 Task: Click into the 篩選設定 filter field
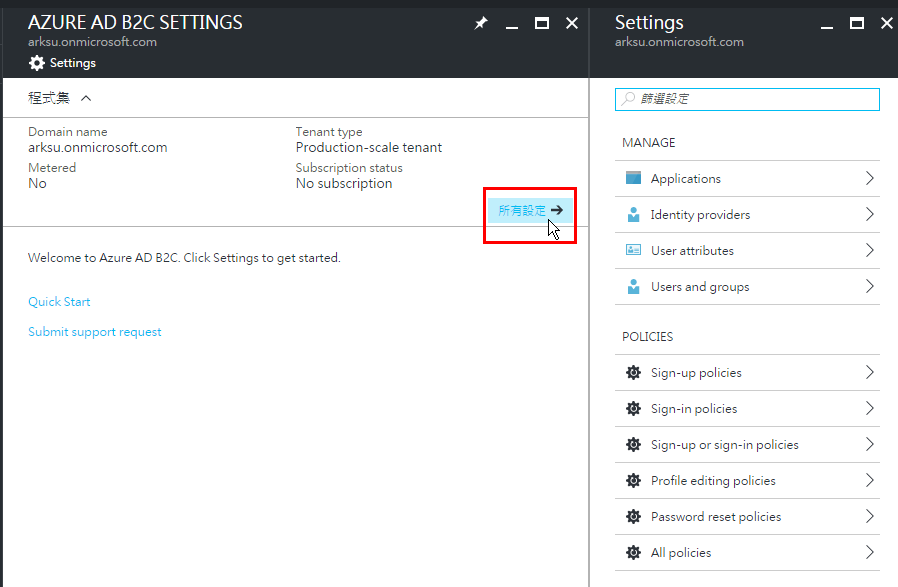(x=747, y=99)
